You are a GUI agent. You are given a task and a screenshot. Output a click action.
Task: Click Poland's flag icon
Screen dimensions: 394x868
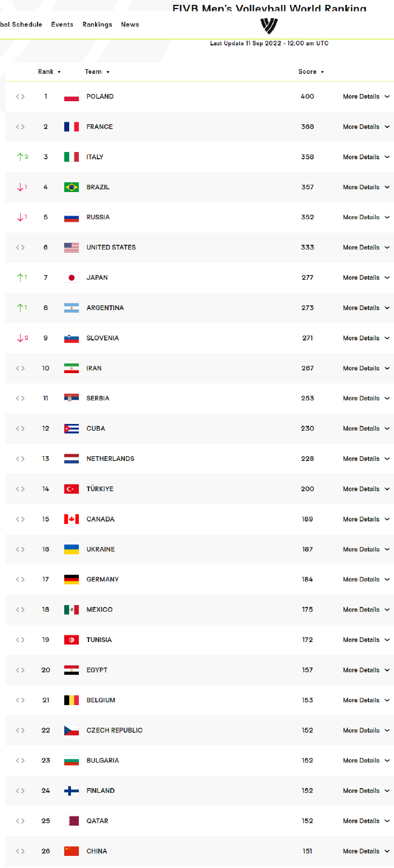click(72, 97)
